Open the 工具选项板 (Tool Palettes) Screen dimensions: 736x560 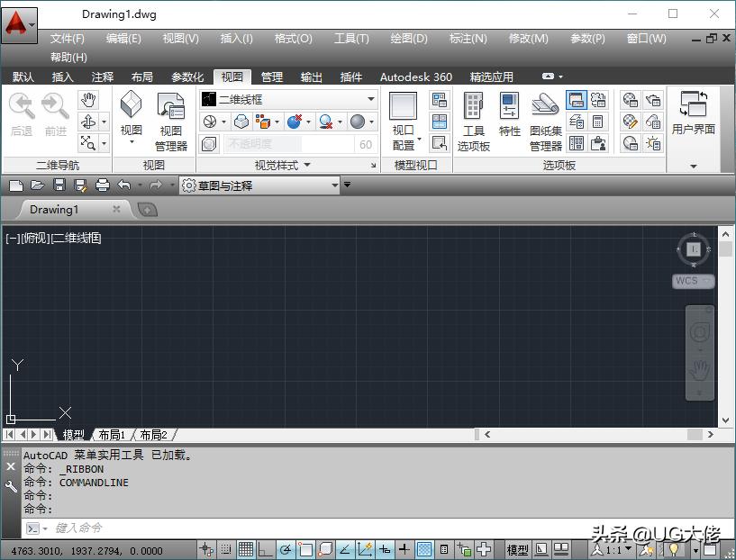pyautogui.click(x=473, y=115)
